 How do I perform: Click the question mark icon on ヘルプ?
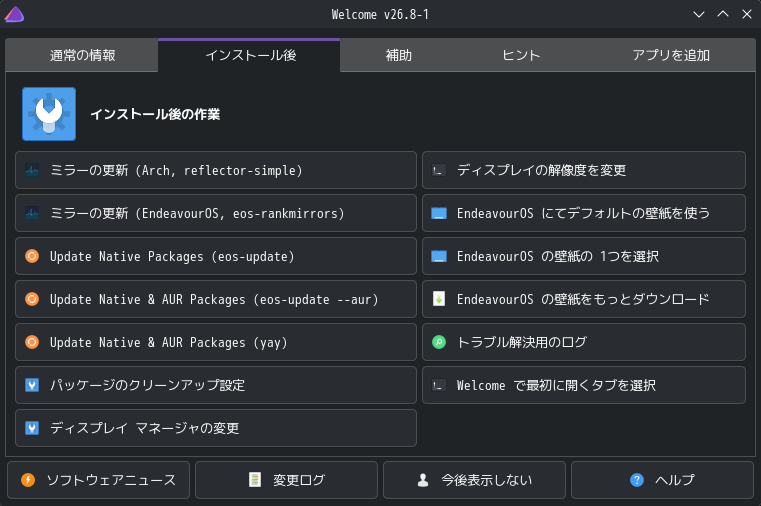[x=637, y=480]
